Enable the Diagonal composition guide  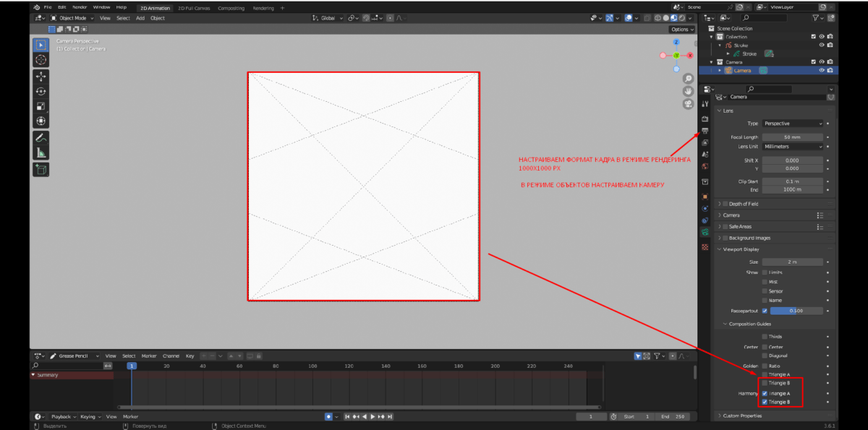(765, 356)
